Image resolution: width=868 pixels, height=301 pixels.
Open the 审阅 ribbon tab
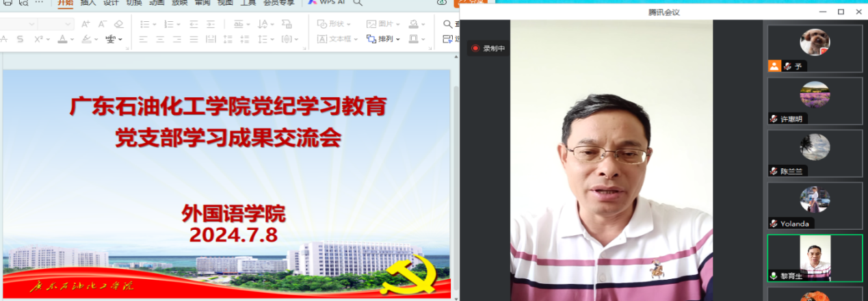[202, 3]
